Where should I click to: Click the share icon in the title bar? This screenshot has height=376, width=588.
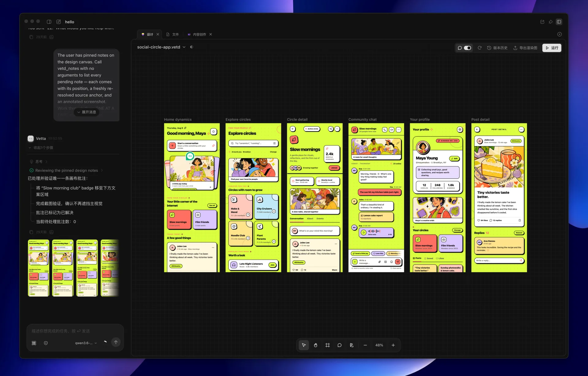[542, 22]
